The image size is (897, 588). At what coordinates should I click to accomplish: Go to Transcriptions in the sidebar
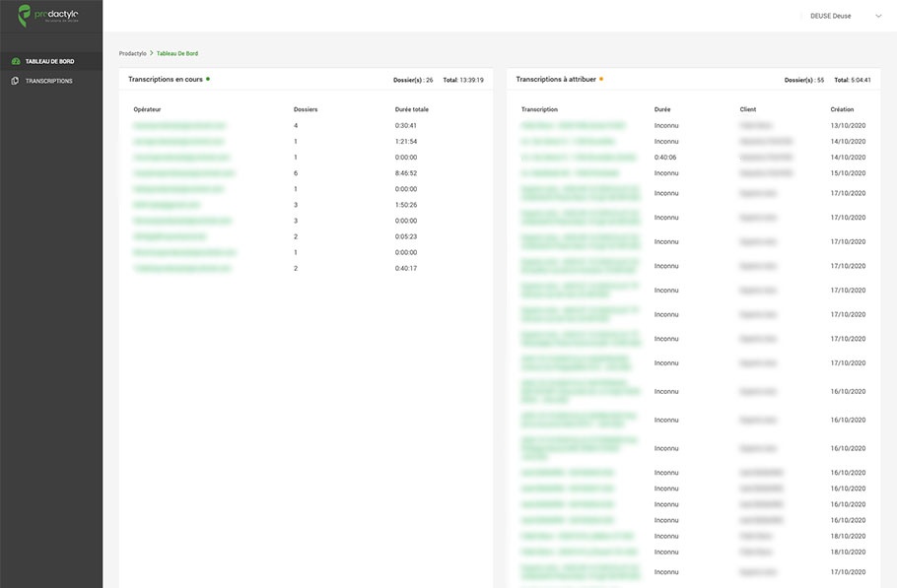point(49,81)
